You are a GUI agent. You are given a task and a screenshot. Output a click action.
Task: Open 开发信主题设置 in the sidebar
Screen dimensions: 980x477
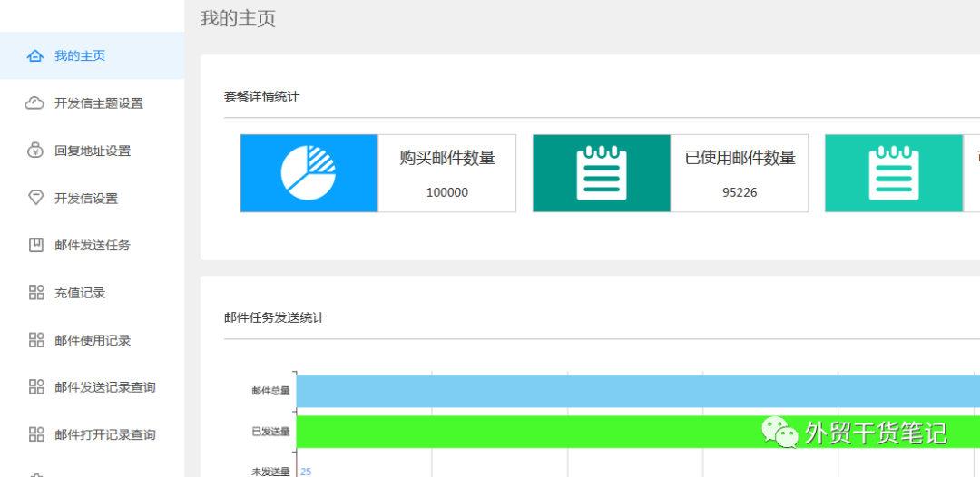click(99, 103)
